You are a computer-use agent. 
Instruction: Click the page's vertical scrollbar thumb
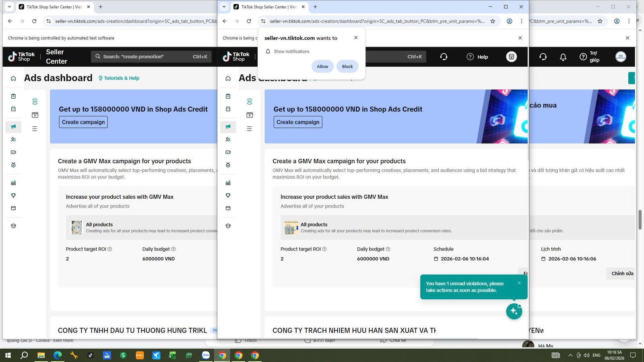[640, 220]
